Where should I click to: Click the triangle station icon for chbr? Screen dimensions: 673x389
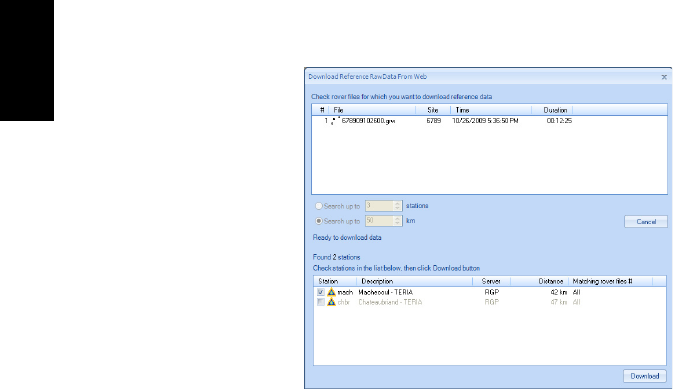[x=331, y=302]
